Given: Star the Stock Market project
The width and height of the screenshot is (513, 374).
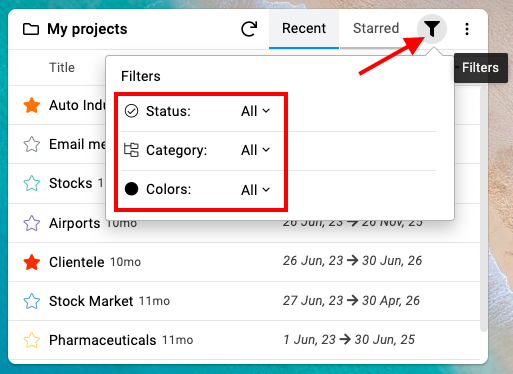Looking at the screenshot, I should [32, 301].
